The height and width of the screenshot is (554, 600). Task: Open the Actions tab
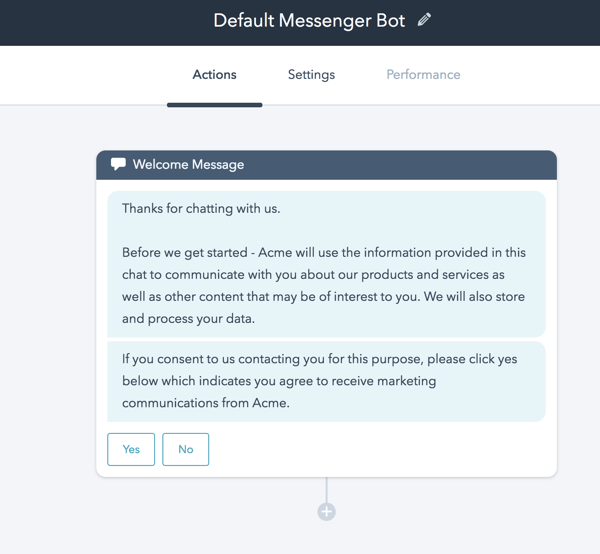tap(214, 75)
